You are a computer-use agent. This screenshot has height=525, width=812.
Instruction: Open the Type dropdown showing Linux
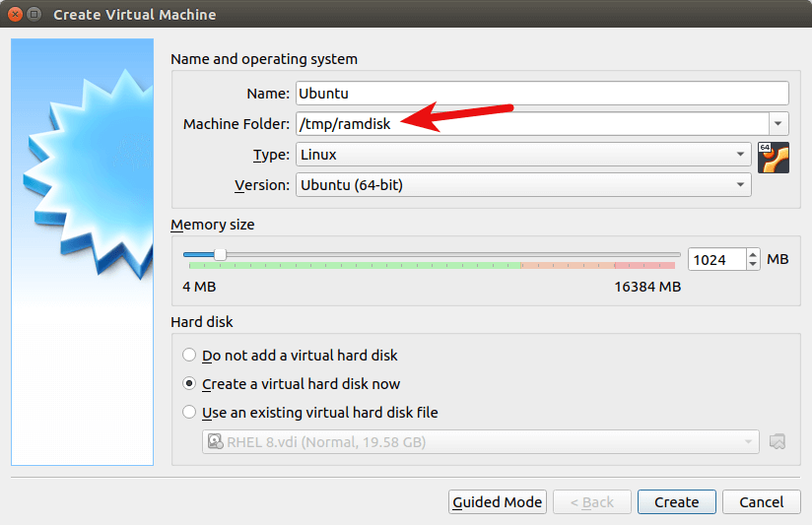point(522,155)
